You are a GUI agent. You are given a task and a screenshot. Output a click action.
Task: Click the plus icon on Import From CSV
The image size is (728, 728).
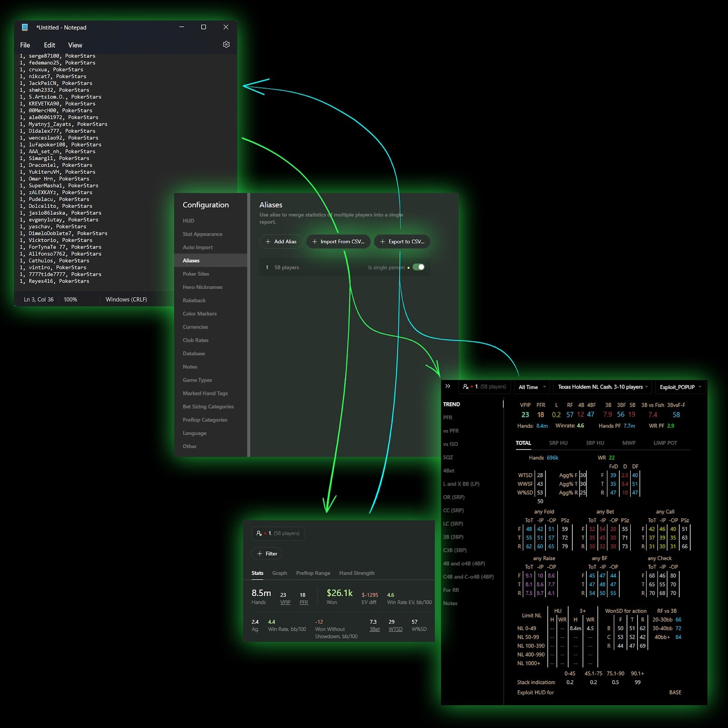[315, 242]
